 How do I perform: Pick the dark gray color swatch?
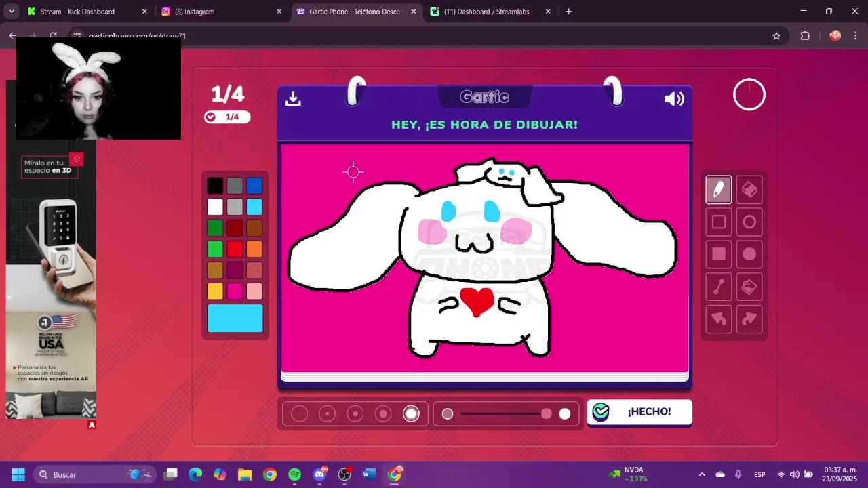(x=235, y=186)
